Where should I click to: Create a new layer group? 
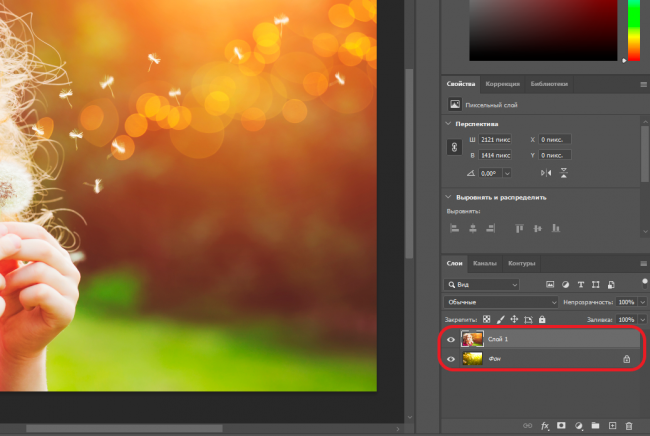point(595,425)
